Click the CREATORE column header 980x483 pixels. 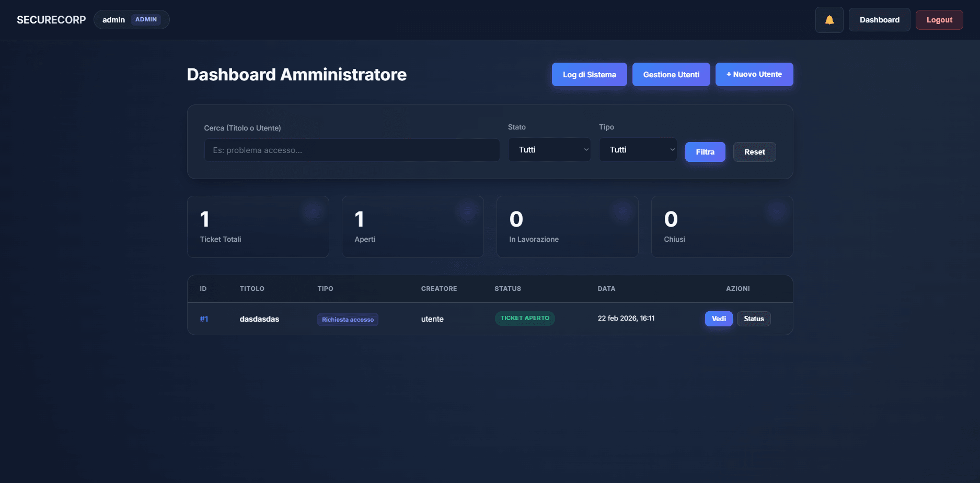(439, 289)
